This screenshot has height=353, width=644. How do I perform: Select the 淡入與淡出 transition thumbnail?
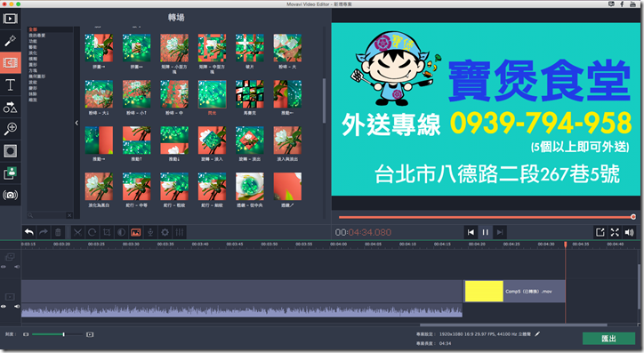pyautogui.click(x=287, y=140)
